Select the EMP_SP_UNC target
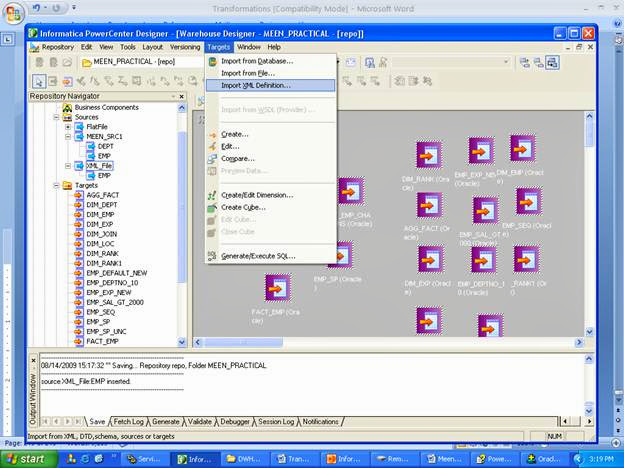This screenshot has width=624, height=468. tap(106, 332)
